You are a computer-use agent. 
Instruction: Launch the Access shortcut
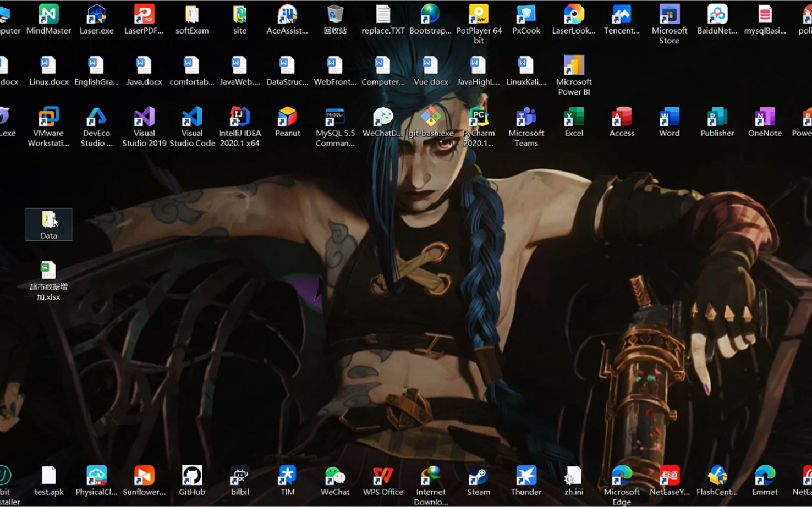(622, 122)
